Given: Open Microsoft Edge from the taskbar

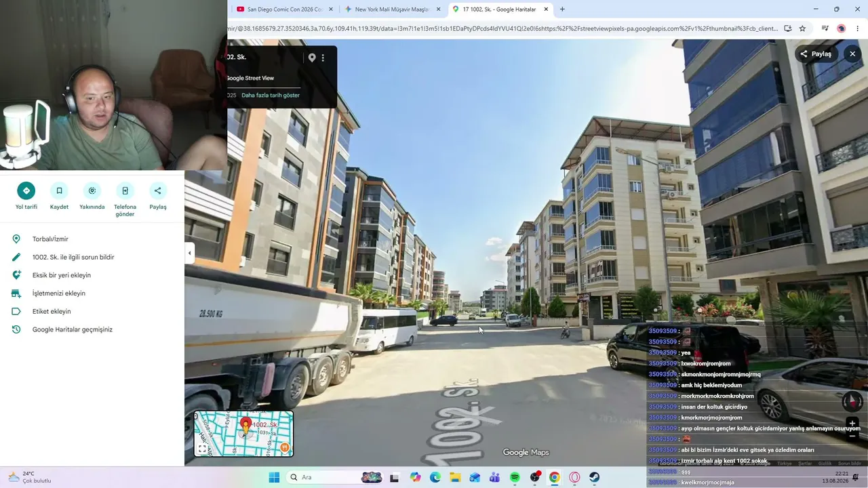Looking at the screenshot, I should tap(435, 477).
